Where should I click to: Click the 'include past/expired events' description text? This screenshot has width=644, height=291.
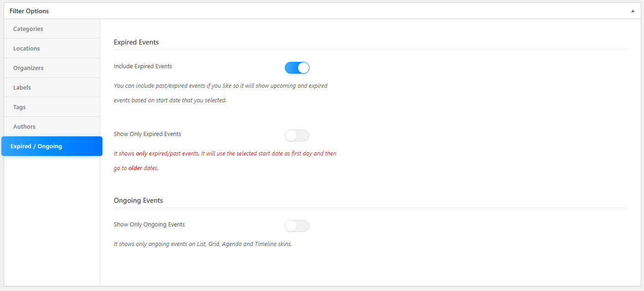pyautogui.click(x=221, y=93)
